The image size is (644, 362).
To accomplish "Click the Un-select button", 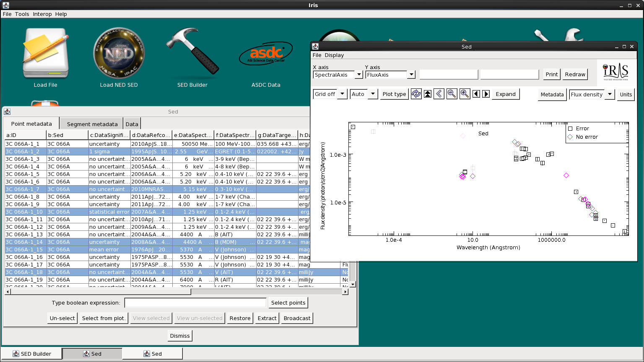I will tap(62, 318).
